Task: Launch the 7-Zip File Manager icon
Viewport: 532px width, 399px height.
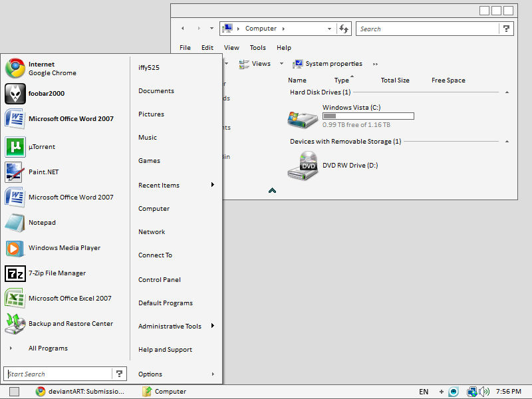Action: 15,273
